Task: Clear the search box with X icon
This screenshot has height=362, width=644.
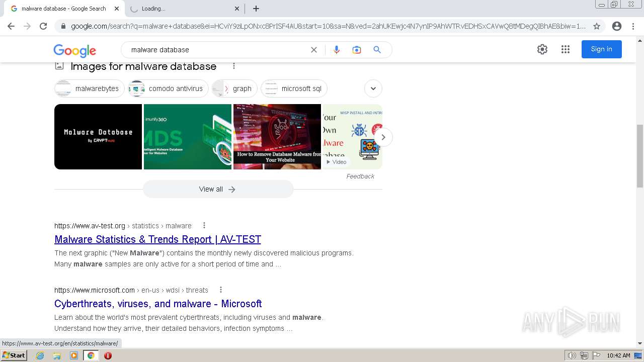Action: (x=314, y=50)
